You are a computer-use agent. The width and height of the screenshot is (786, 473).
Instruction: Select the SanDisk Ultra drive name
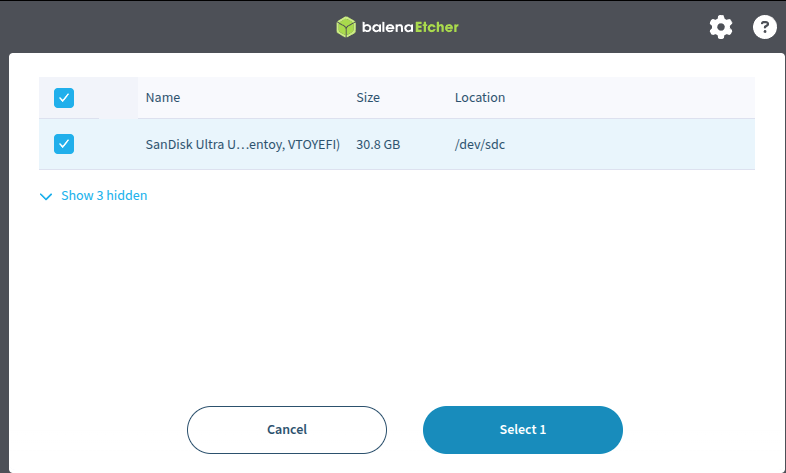(243, 145)
